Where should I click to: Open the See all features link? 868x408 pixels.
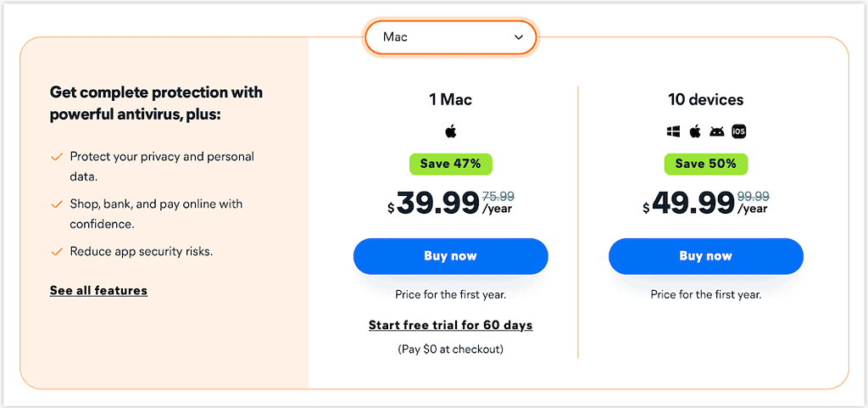click(98, 290)
